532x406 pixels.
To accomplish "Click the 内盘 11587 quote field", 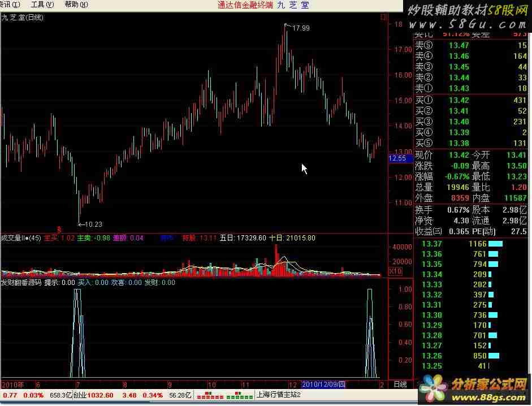I will (499, 198).
